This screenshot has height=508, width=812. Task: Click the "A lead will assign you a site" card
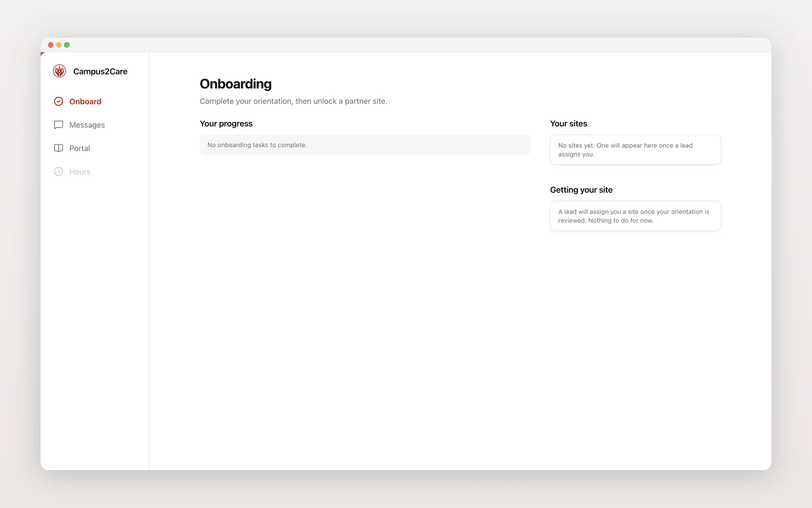[x=635, y=216]
